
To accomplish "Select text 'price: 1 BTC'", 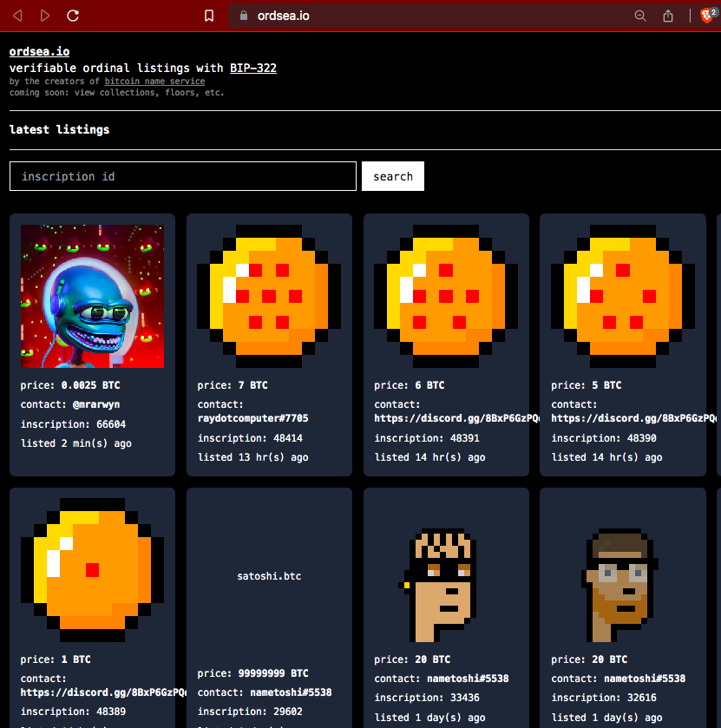I will [56, 659].
